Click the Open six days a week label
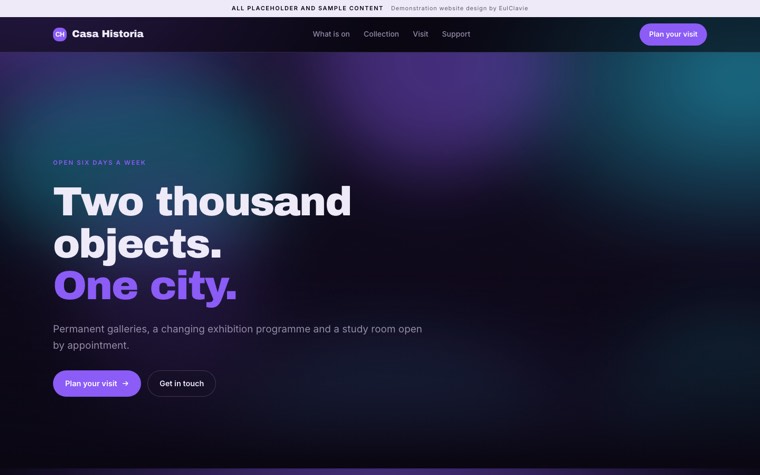 [99, 163]
